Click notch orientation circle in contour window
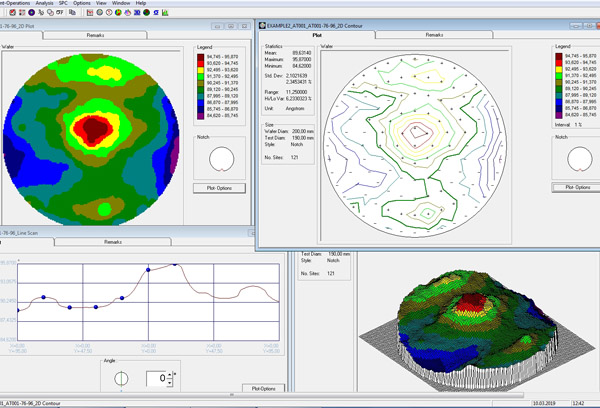 tap(575, 159)
